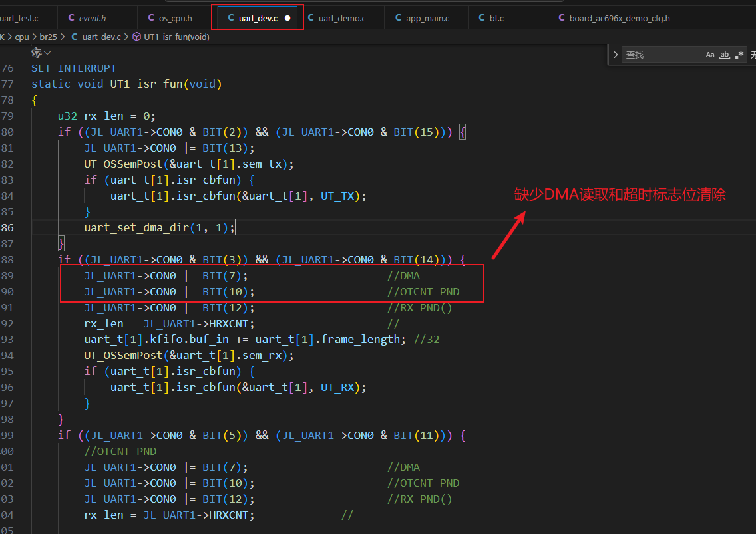Click the function symbol cube icon in breadcrumbs

point(137,37)
